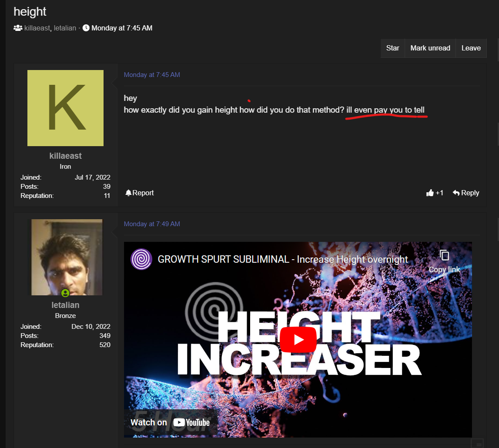Open killaeast's yellow K avatar
The height and width of the screenshot is (448, 499).
(x=65, y=108)
